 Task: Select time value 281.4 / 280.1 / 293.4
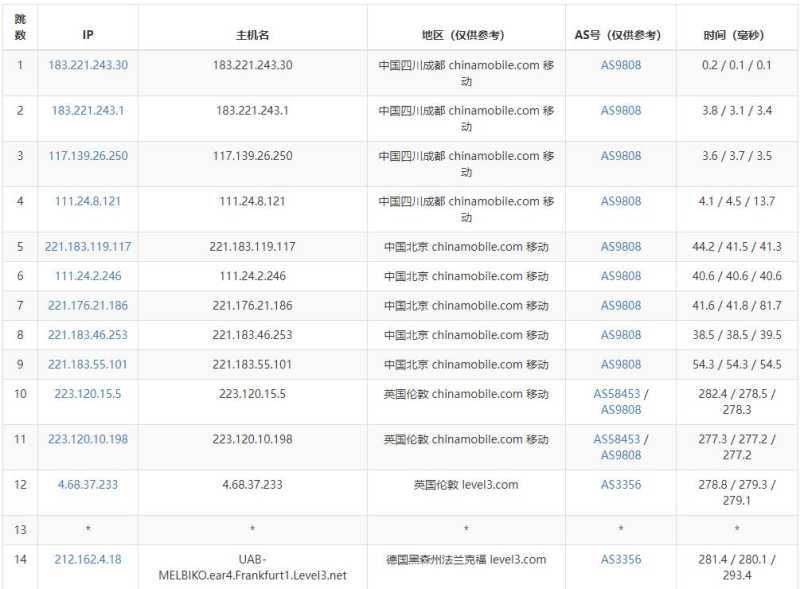point(737,568)
